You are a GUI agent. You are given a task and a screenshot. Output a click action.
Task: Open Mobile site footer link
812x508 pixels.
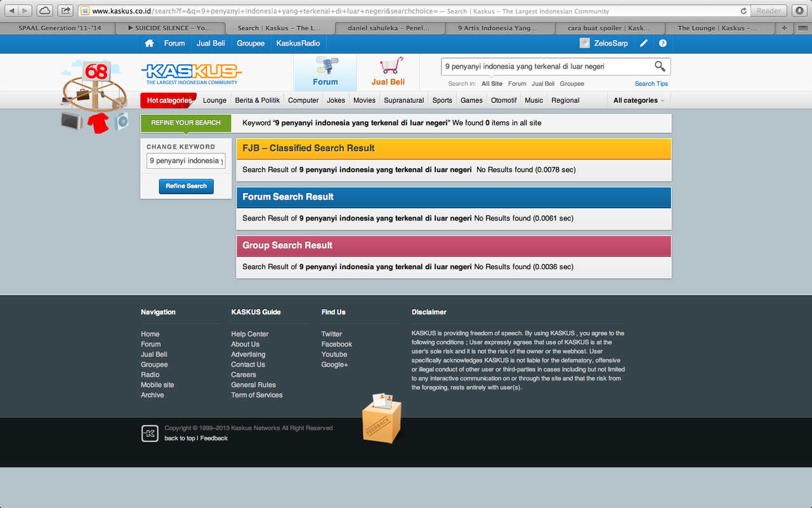click(x=157, y=385)
